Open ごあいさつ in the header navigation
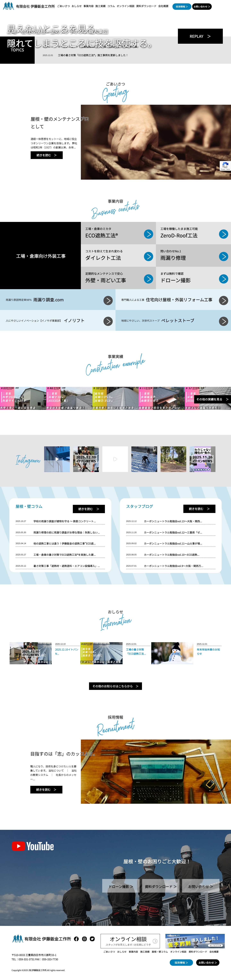 pyautogui.click(x=63, y=6)
